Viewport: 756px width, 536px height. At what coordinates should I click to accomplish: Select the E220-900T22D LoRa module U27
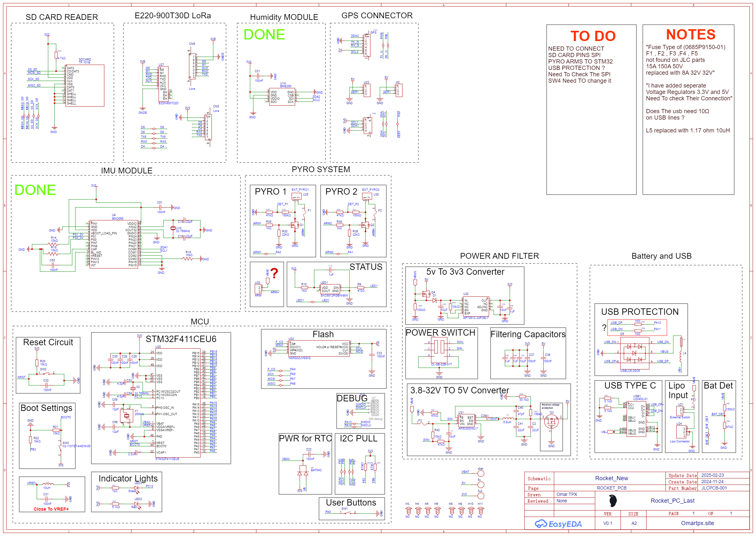[163, 84]
